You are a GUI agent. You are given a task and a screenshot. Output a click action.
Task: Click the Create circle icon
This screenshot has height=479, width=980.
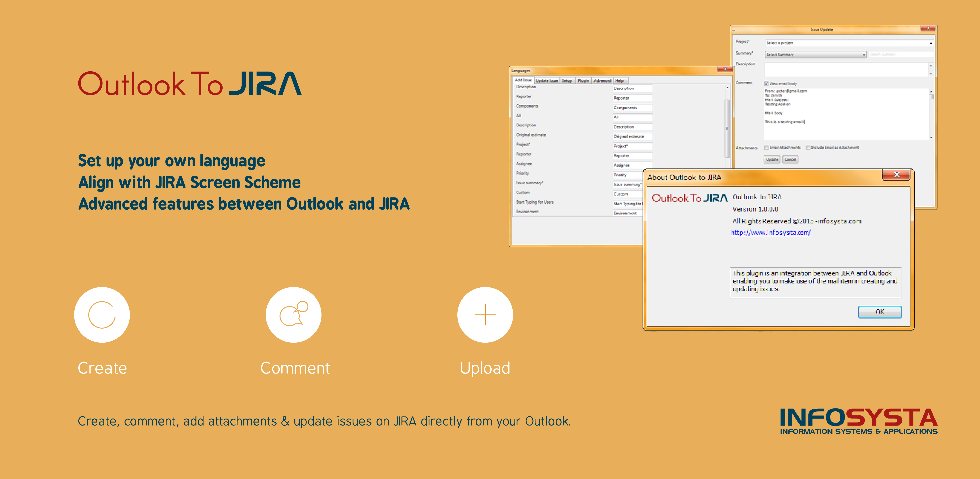102,315
